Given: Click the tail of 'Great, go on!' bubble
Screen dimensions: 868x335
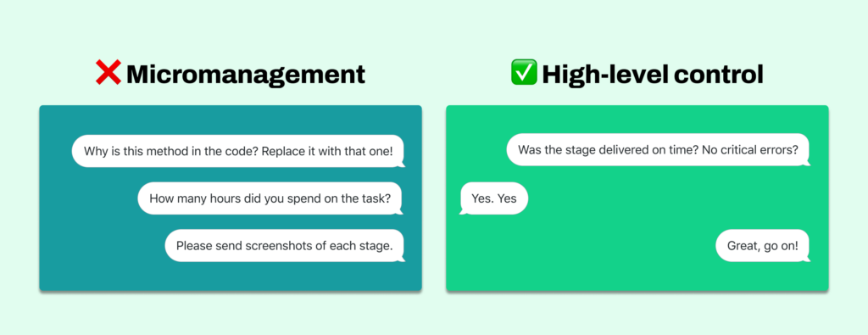Looking at the screenshot, I should [807, 259].
